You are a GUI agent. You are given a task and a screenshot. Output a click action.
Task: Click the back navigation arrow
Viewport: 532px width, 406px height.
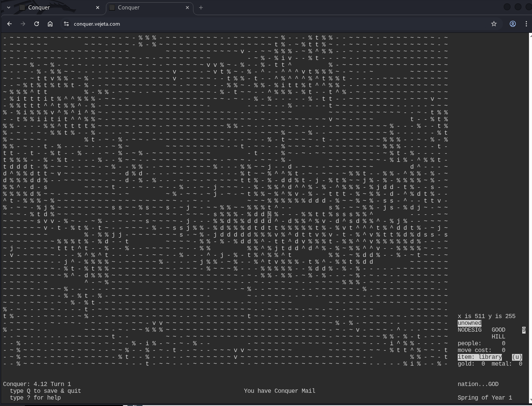coord(9,24)
